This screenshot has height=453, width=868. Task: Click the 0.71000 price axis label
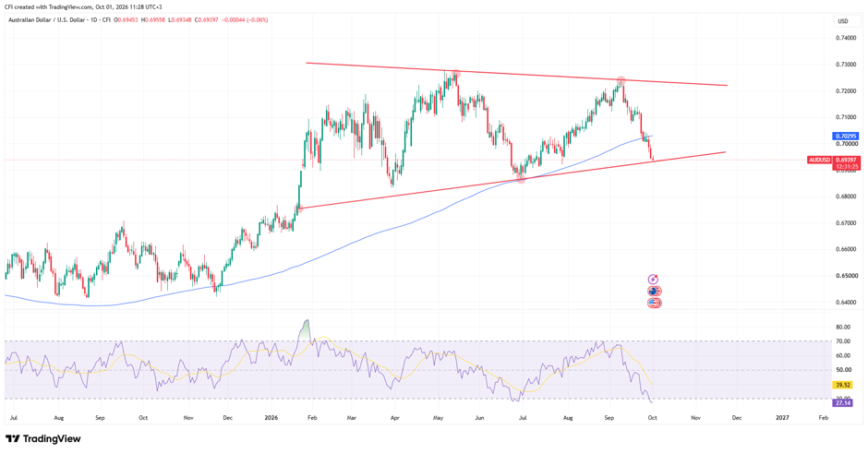point(845,117)
